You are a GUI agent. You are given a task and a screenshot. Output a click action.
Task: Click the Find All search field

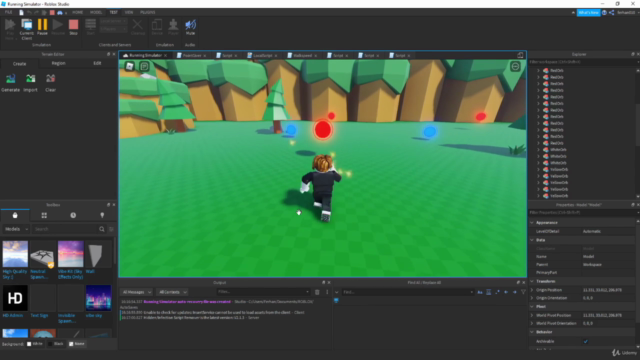pos(407,292)
